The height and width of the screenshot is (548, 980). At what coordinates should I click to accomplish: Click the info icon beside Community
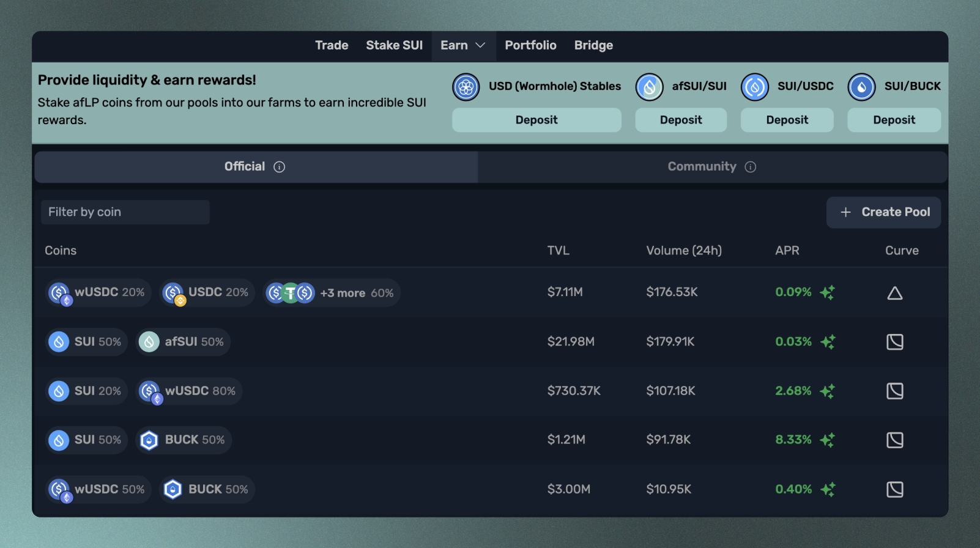coord(750,167)
